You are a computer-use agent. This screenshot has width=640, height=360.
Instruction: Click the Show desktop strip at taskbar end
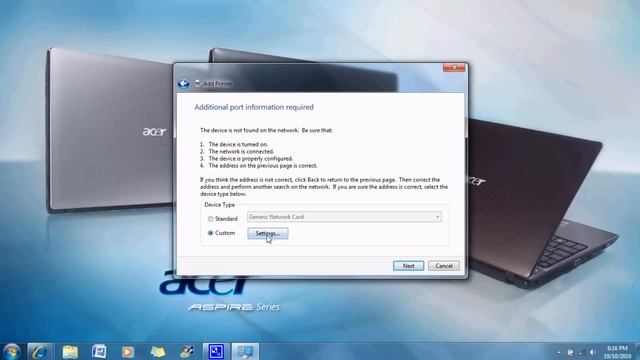(637, 352)
